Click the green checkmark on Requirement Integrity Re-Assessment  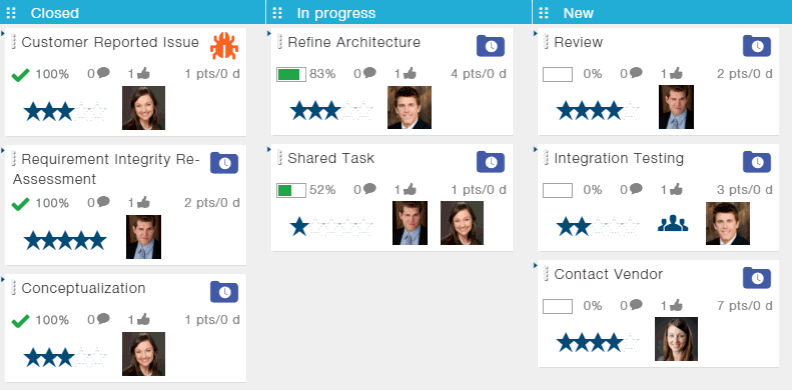point(20,204)
